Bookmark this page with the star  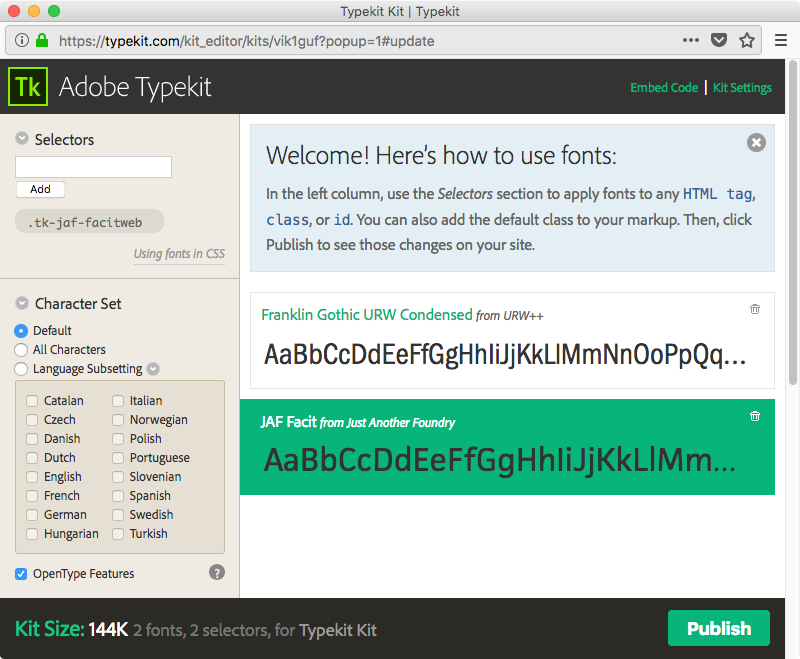click(747, 40)
